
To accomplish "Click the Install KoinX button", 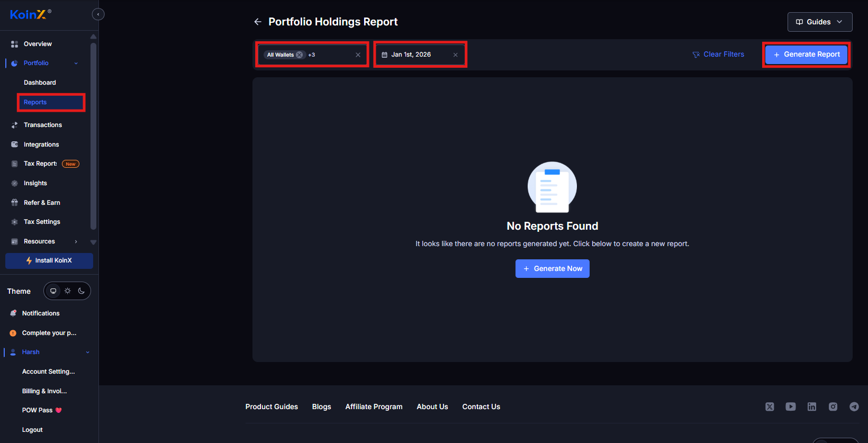I will pyautogui.click(x=49, y=260).
